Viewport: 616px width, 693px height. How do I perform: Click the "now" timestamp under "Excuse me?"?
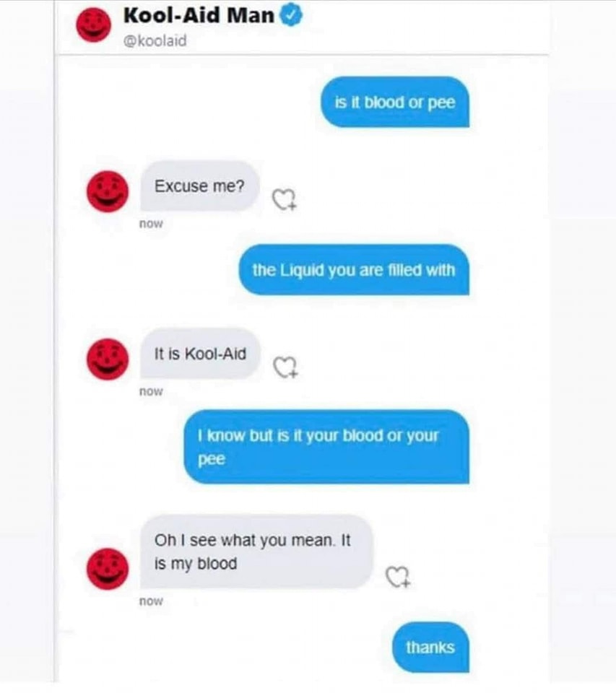click(x=151, y=224)
